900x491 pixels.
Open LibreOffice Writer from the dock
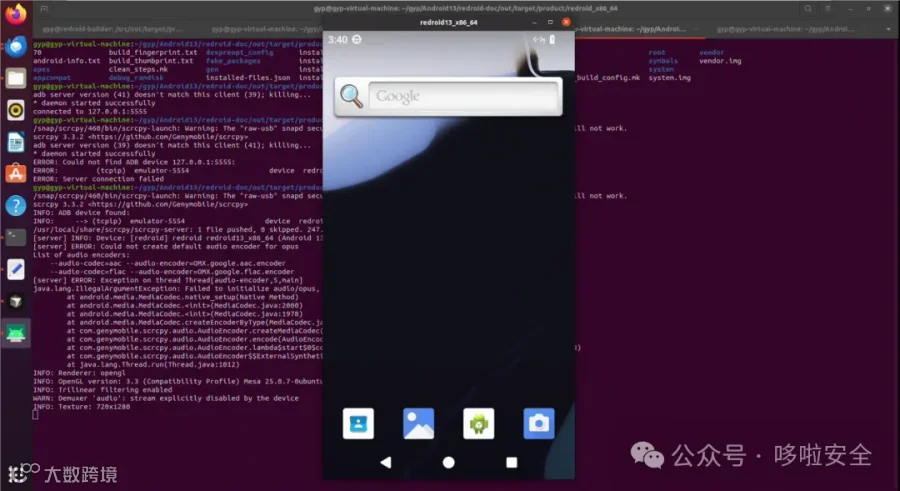pos(15,142)
